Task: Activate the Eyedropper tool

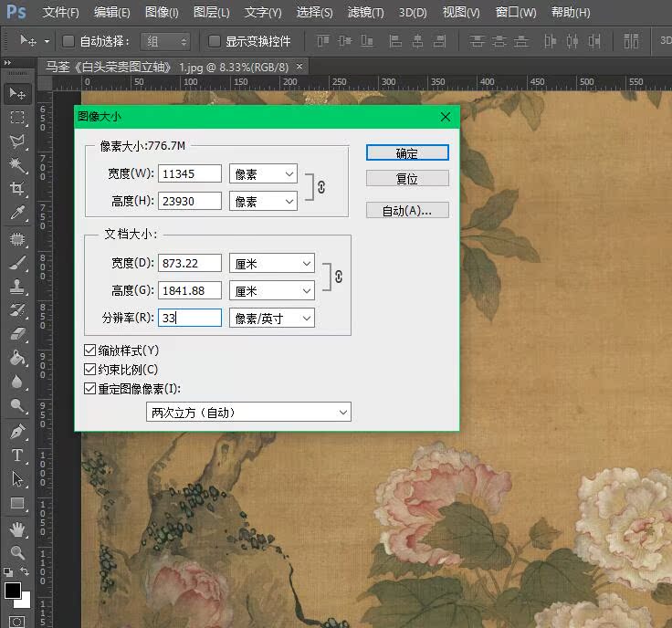Action: pyautogui.click(x=17, y=214)
